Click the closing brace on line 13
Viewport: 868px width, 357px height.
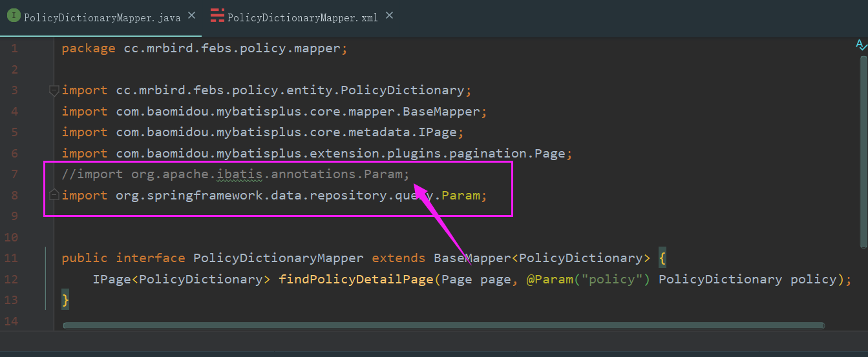pyautogui.click(x=65, y=300)
